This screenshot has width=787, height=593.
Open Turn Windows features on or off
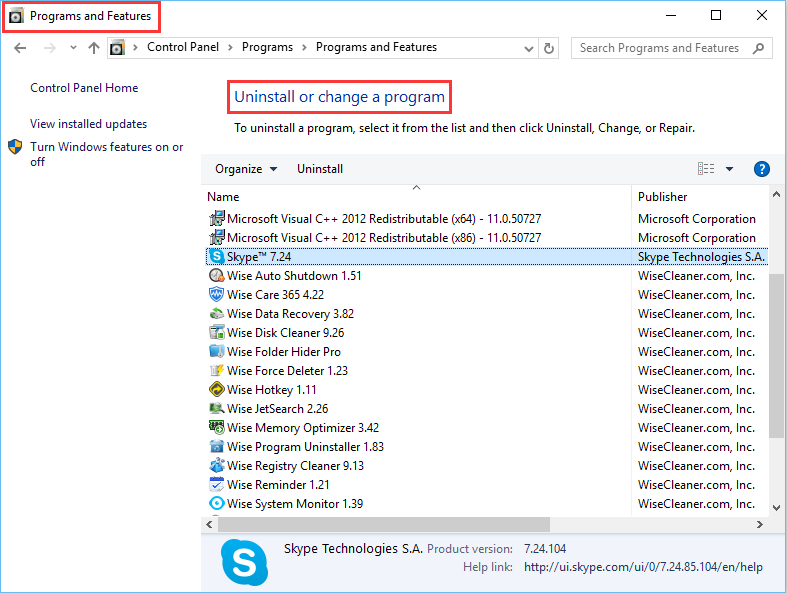106,154
